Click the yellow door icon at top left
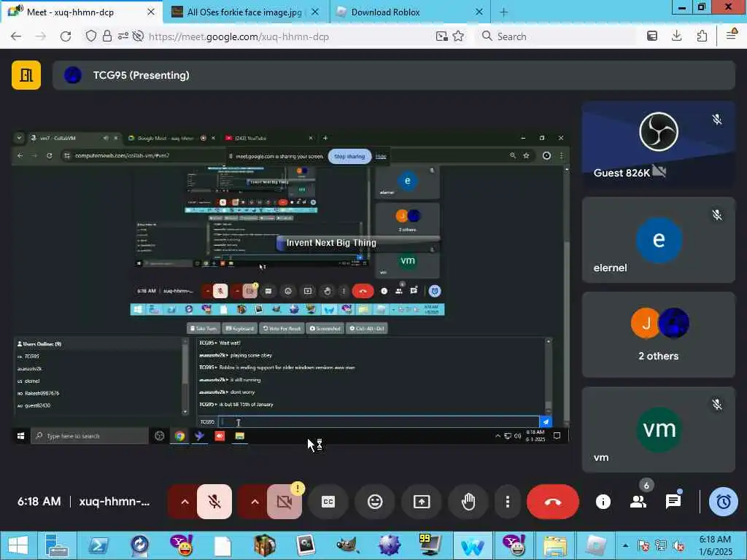747x560 pixels. (x=26, y=75)
